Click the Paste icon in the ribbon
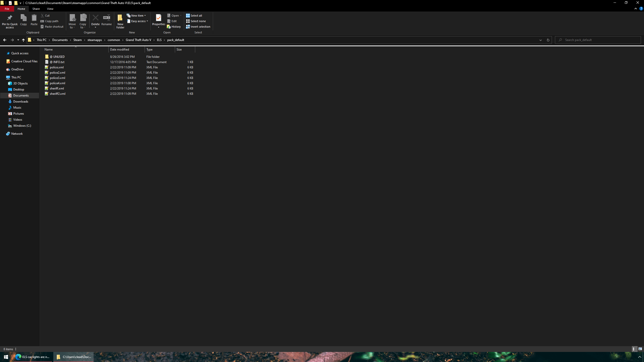Image resolution: width=644 pixels, height=362 pixels. point(34,18)
